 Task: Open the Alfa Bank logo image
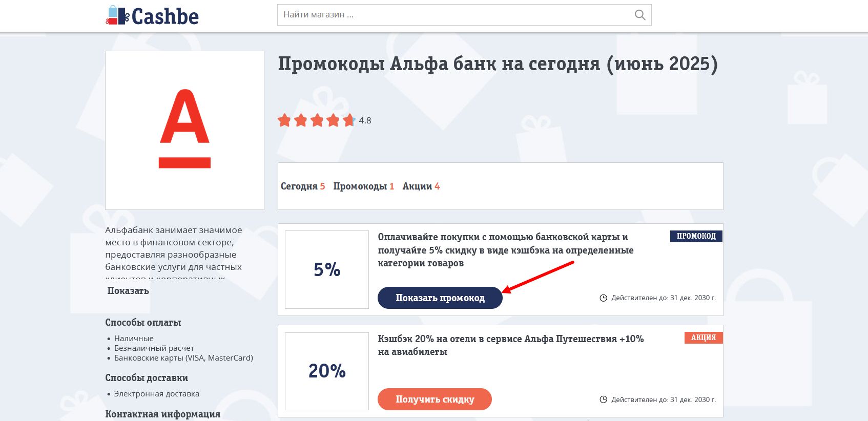point(184,130)
